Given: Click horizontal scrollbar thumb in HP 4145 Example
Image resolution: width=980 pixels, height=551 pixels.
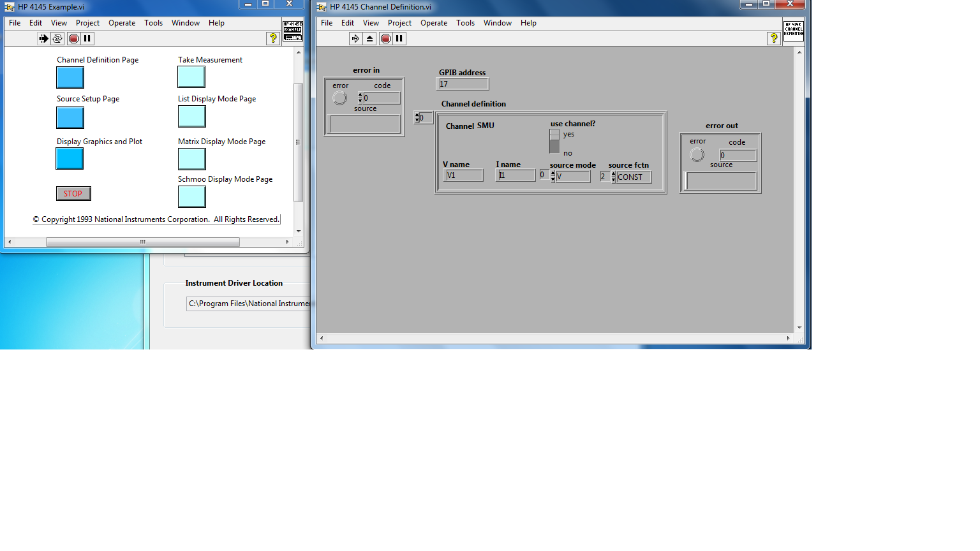Looking at the screenshot, I should (143, 242).
